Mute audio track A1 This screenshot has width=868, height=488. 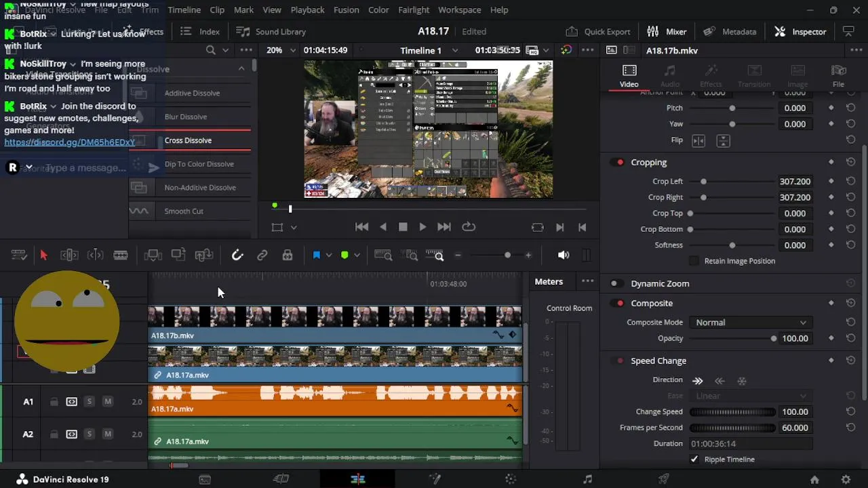pos(107,402)
